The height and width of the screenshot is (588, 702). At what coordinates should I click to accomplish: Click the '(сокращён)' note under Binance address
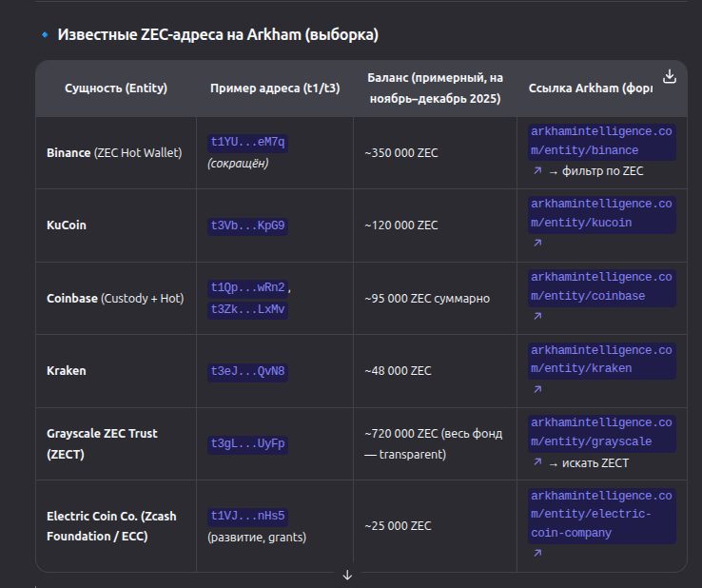pyautogui.click(x=238, y=164)
